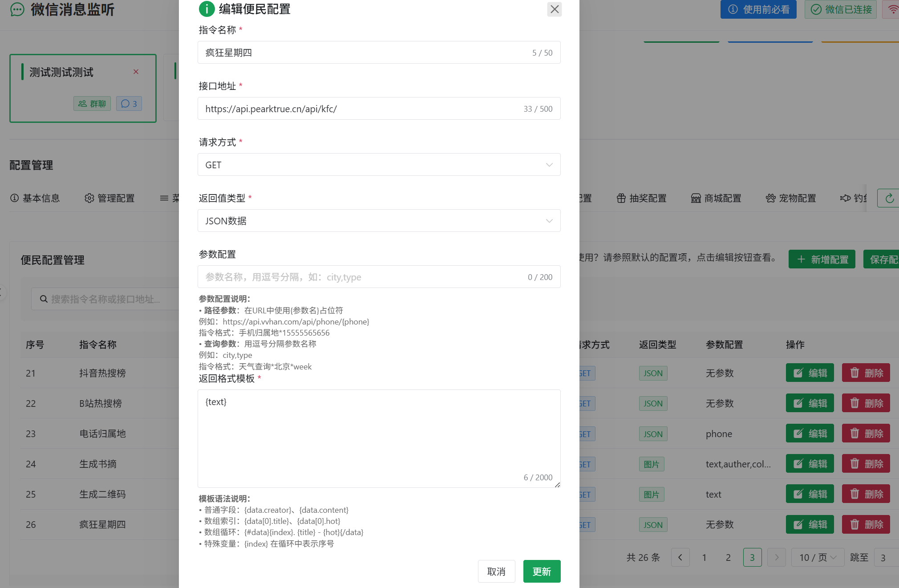The image size is (899, 588).
Task: Click the text,auther,col... parameter cell
Action: pyautogui.click(x=738, y=464)
